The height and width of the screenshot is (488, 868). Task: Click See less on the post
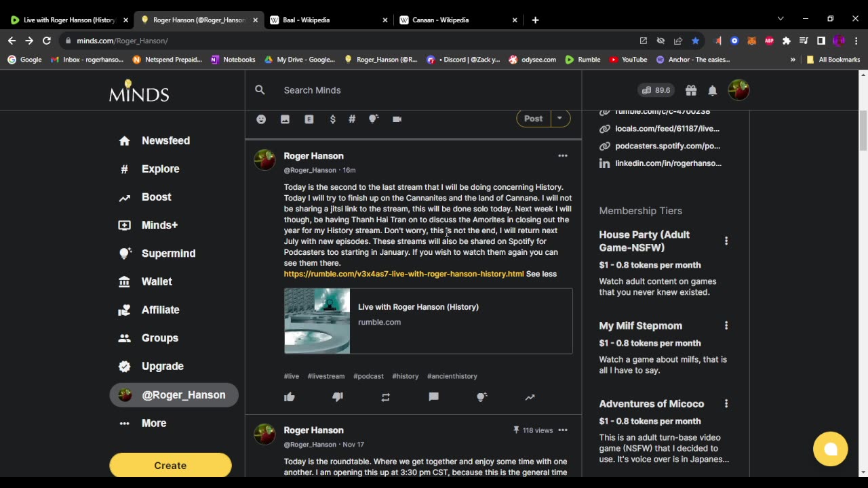click(541, 274)
